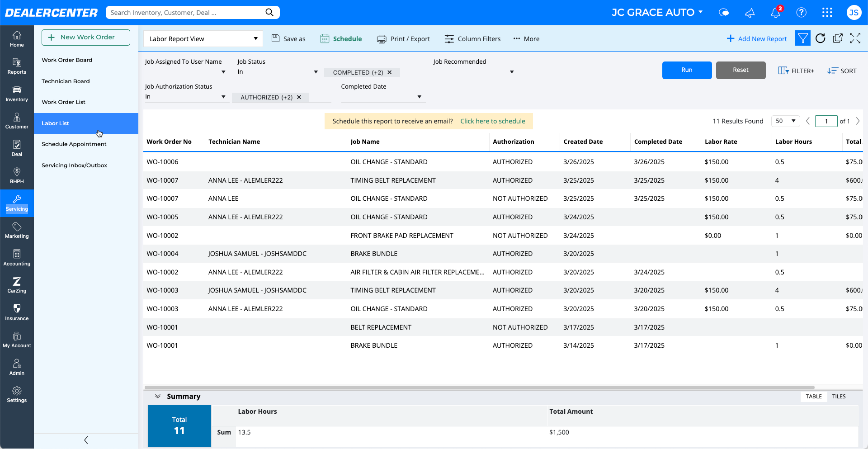This screenshot has height=449, width=868.
Task: Collapse the Summary section
Action: [158, 397]
